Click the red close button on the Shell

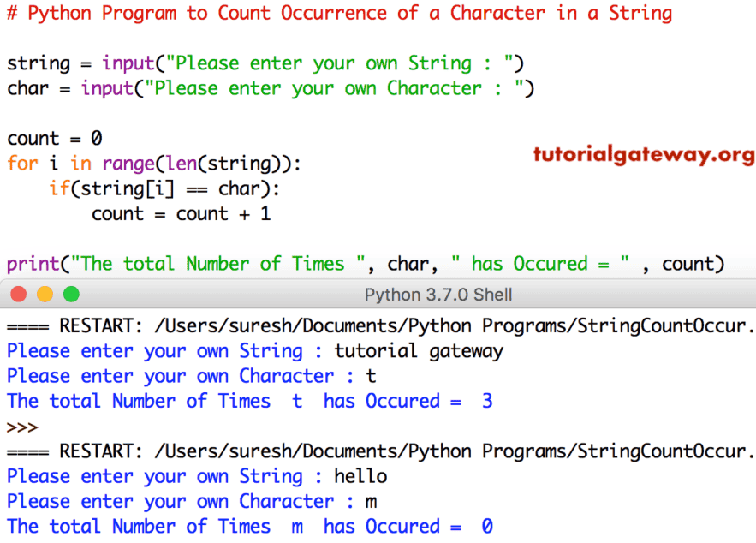19,294
